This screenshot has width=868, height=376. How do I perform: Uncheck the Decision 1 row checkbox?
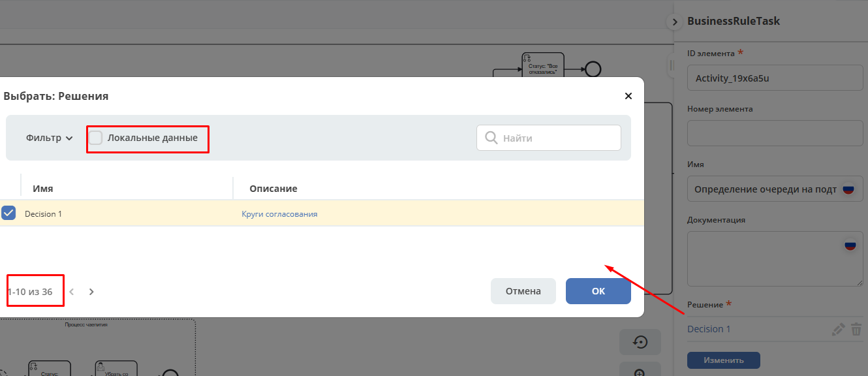pyautogui.click(x=8, y=213)
